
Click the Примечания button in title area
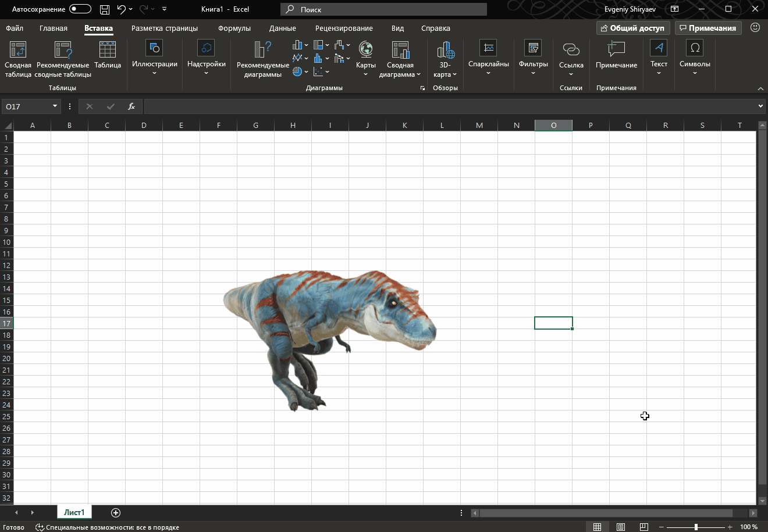point(708,28)
